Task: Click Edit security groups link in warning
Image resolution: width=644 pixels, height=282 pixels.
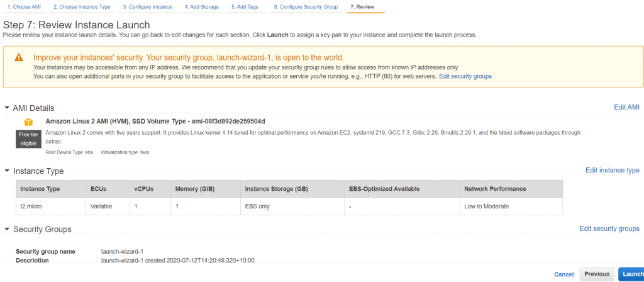Action: coord(465,76)
